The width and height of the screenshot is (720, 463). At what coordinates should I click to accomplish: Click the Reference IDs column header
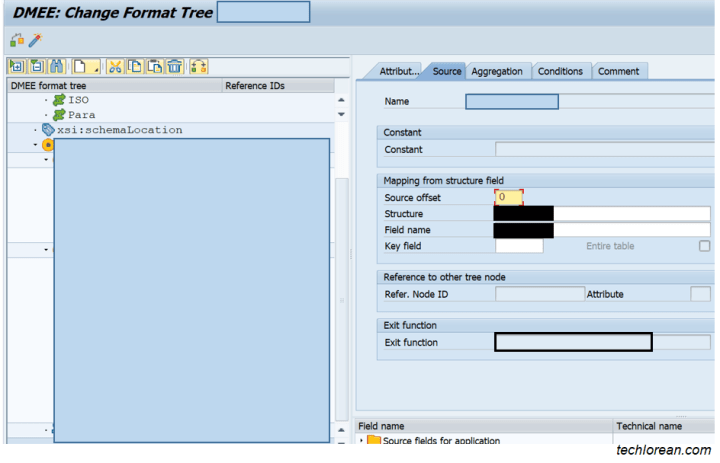(278, 85)
